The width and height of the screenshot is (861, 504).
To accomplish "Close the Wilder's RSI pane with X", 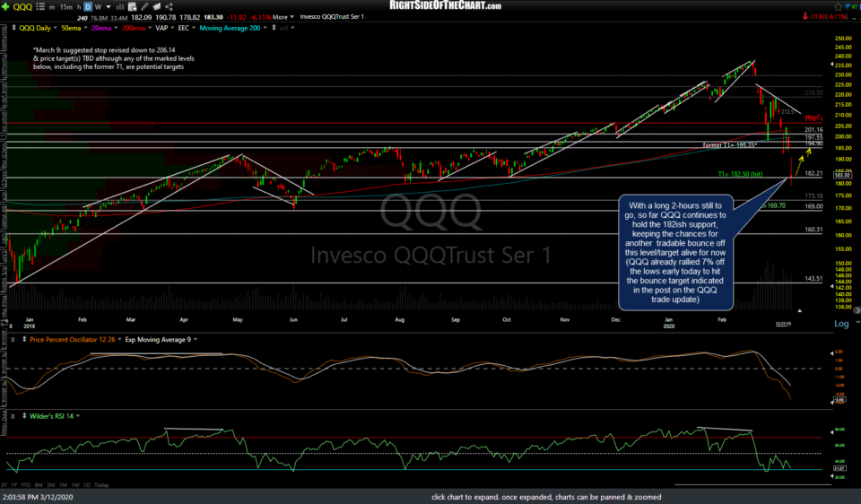I will pos(13,416).
